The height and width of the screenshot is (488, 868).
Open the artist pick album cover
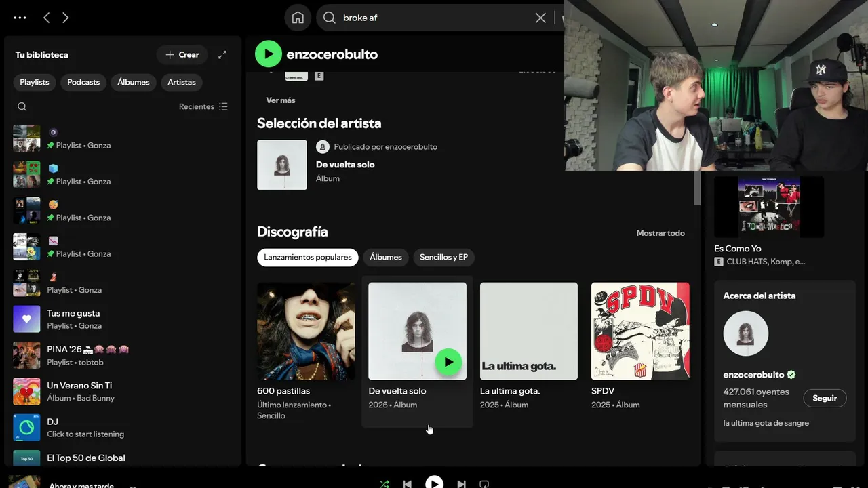point(282,165)
